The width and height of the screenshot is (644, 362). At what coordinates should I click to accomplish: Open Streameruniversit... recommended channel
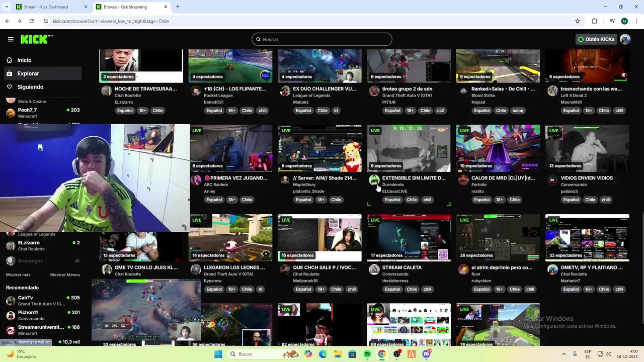(x=43, y=330)
